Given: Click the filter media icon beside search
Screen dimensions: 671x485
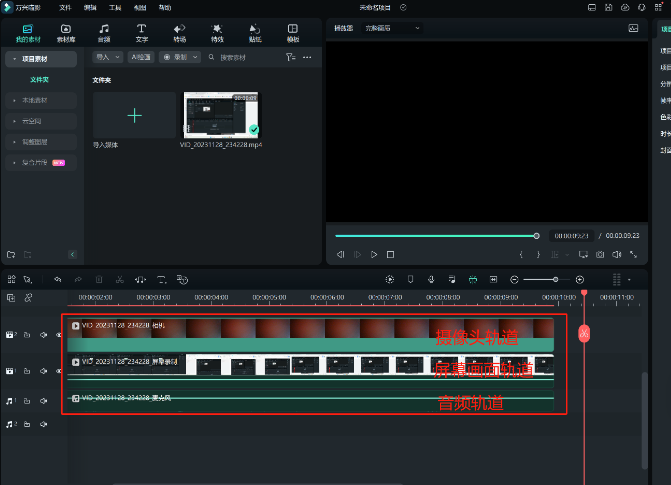Looking at the screenshot, I should pos(290,58).
